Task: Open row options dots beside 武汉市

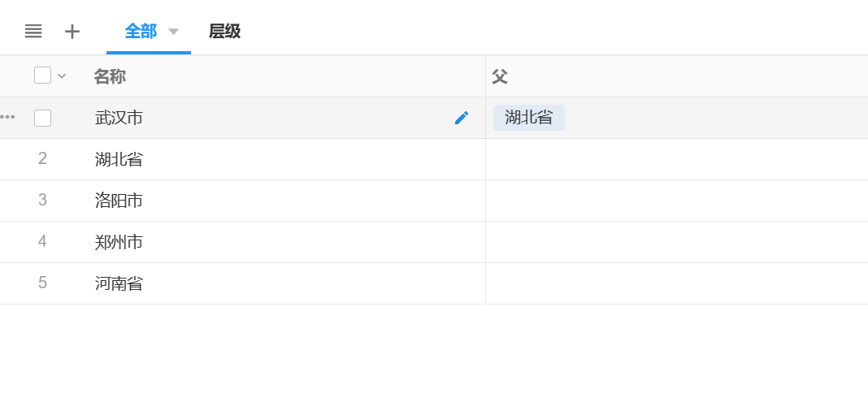Action: (7, 118)
